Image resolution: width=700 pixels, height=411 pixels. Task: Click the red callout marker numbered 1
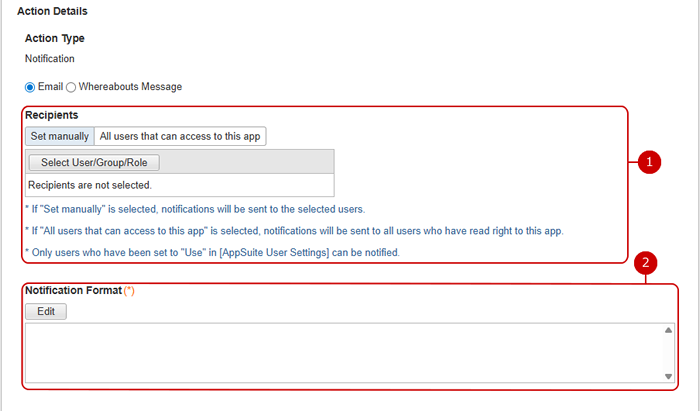649,161
